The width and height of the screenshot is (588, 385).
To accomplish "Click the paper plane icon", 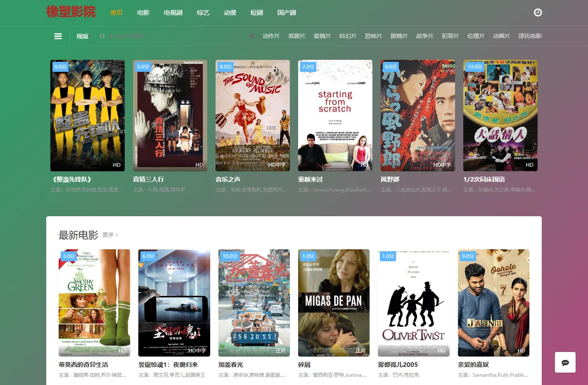I will tap(251, 36).
